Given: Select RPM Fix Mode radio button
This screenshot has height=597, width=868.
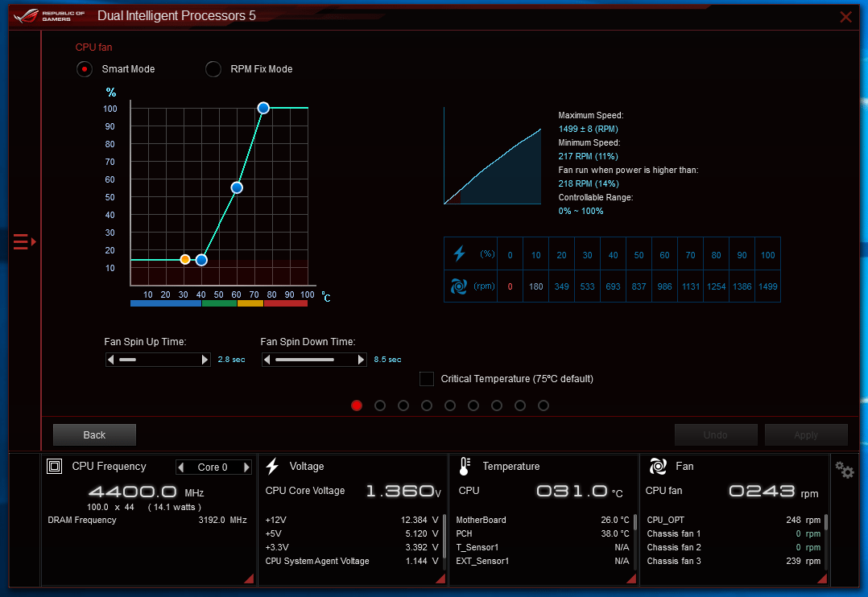Looking at the screenshot, I should [x=213, y=69].
